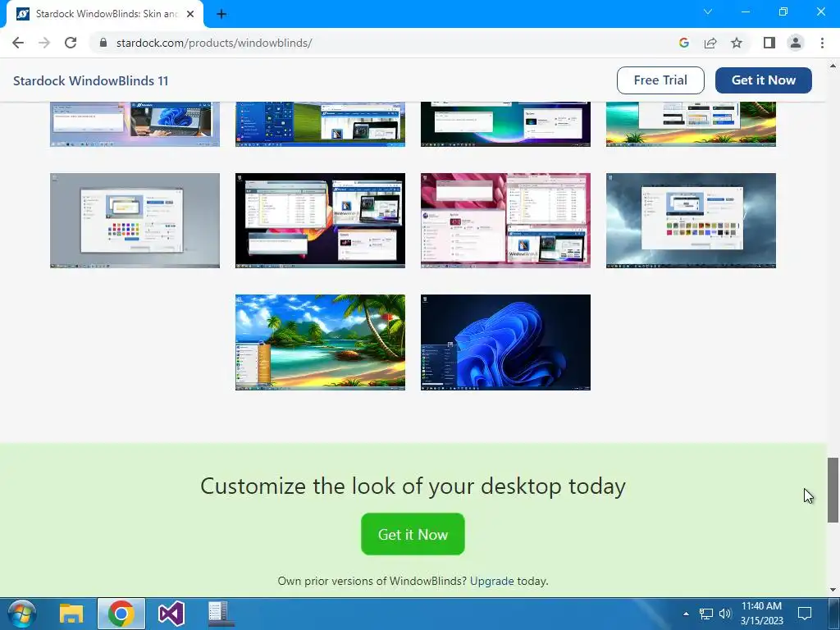Share this page via share icon
Screen dimensions: 840x630
[x=710, y=43]
